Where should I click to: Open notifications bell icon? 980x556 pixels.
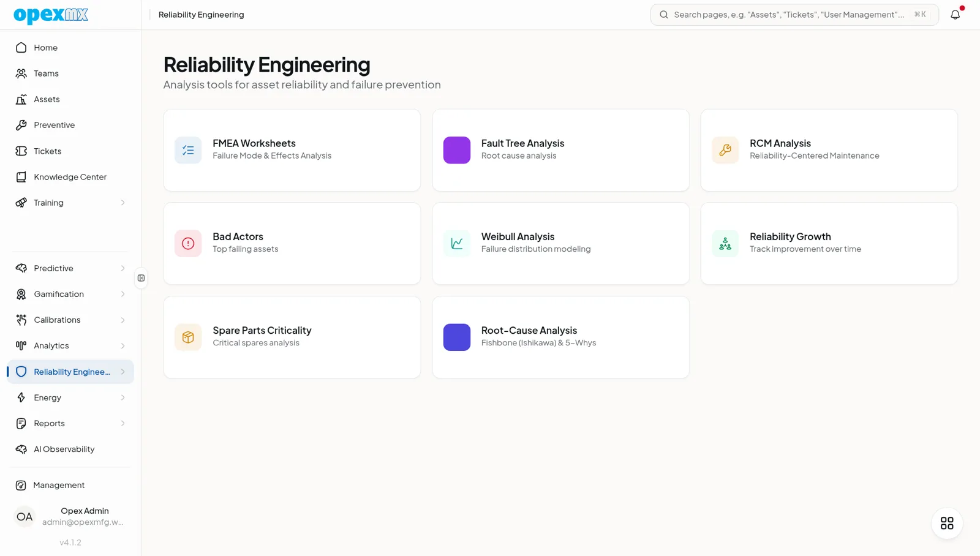(955, 15)
